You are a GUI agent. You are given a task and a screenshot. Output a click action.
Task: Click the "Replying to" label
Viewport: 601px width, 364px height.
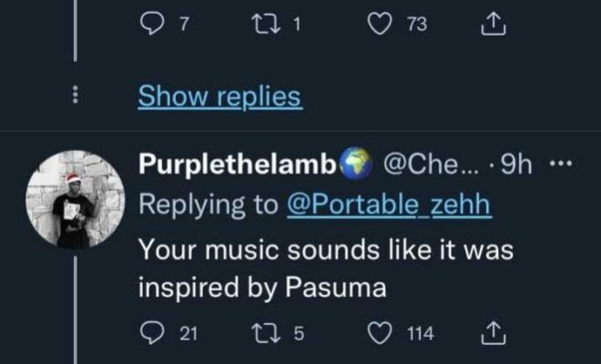point(208,206)
